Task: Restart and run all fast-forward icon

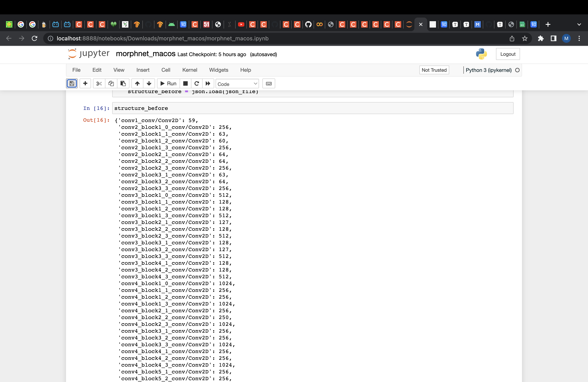Action: click(x=208, y=83)
